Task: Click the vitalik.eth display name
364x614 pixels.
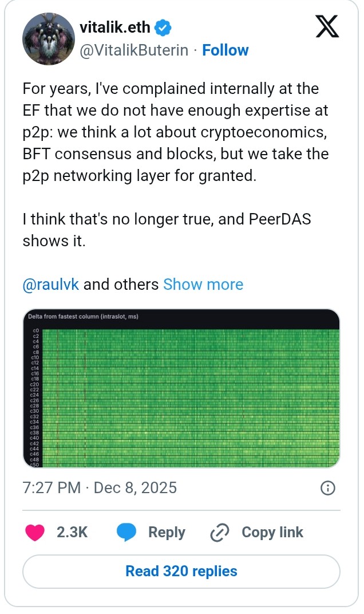Action: tap(115, 27)
